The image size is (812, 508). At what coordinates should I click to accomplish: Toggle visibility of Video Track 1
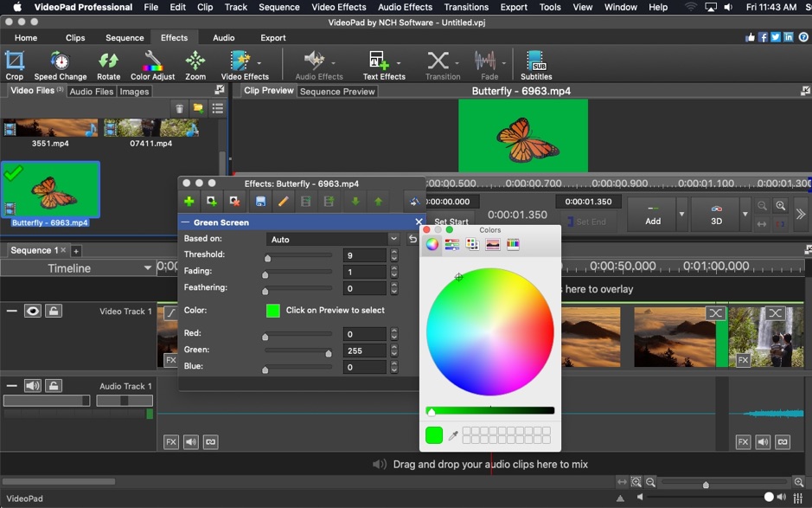coord(32,311)
